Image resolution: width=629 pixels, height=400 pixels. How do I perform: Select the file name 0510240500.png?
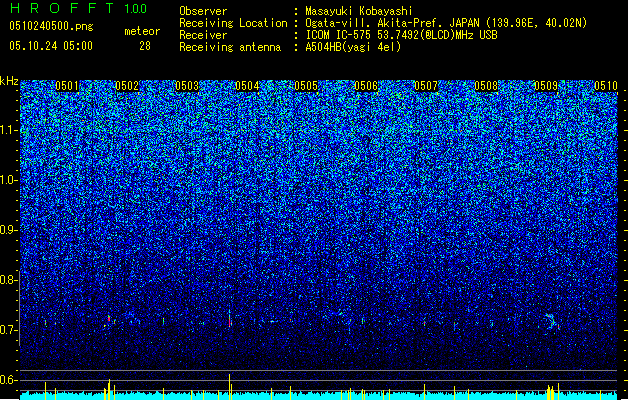pyautogui.click(x=51, y=26)
